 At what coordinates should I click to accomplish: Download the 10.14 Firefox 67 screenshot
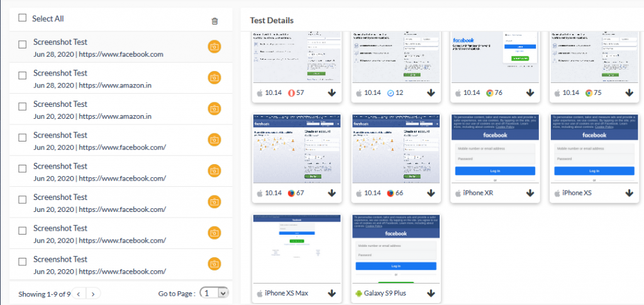(x=332, y=193)
